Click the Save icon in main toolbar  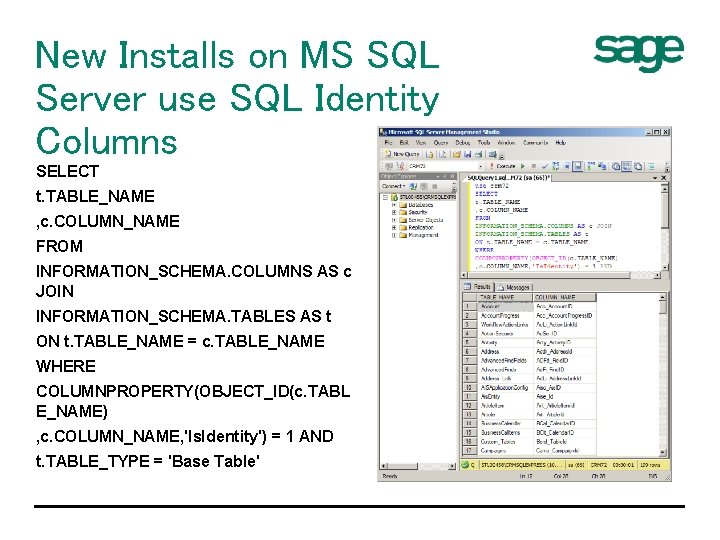point(467,154)
